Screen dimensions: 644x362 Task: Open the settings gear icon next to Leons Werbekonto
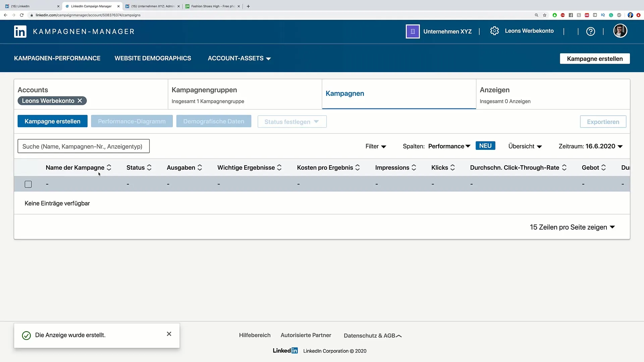[x=494, y=31]
